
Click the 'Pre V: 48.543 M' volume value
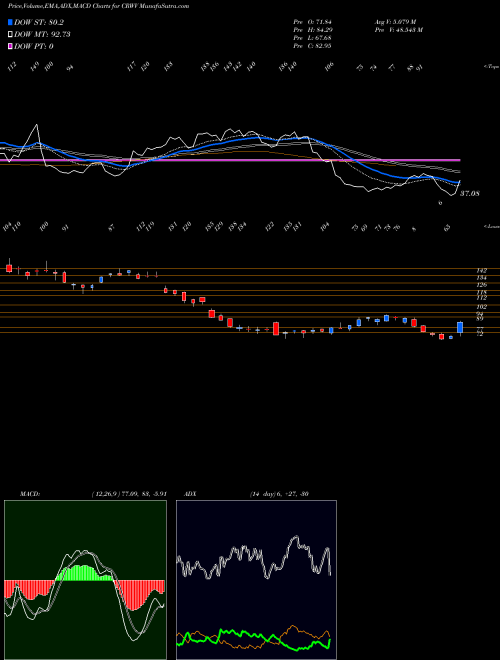coord(398,30)
